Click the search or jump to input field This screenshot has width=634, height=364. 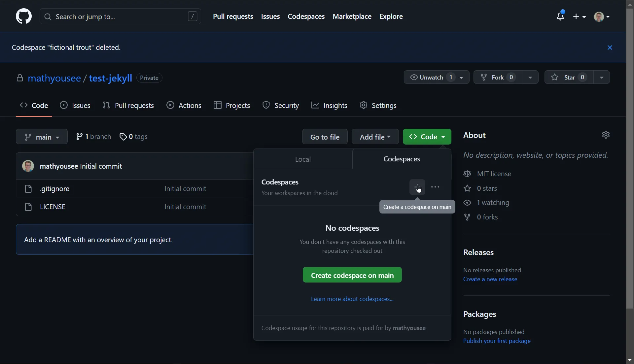pyautogui.click(x=120, y=17)
